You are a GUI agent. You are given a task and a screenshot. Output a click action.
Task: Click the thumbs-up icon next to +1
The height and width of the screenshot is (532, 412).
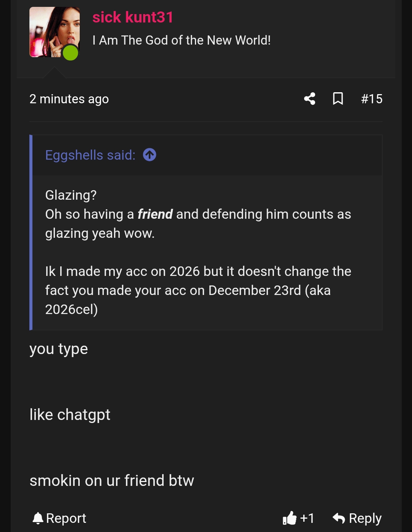tap(290, 518)
